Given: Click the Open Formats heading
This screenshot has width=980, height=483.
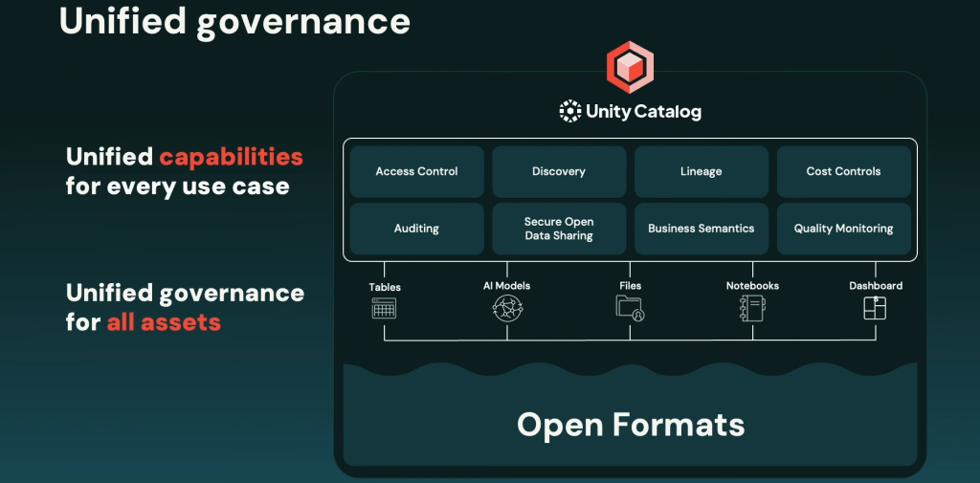Looking at the screenshot, I should pos(631,425).
